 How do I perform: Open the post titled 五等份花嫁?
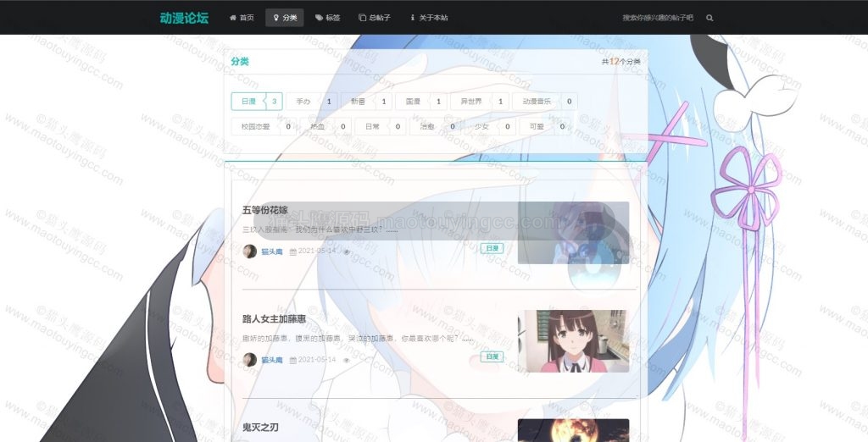265,210
